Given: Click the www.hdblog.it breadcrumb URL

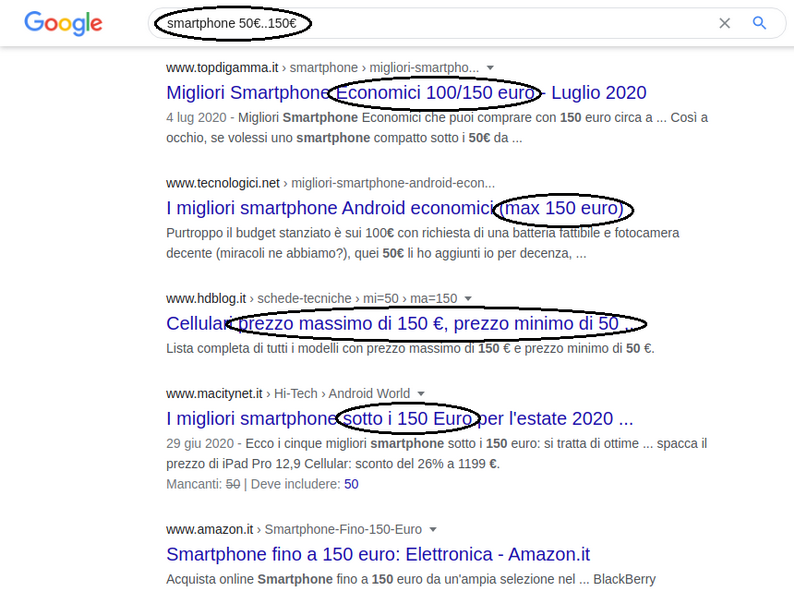Looking at the screenshot, I should [x=206, y=299].
